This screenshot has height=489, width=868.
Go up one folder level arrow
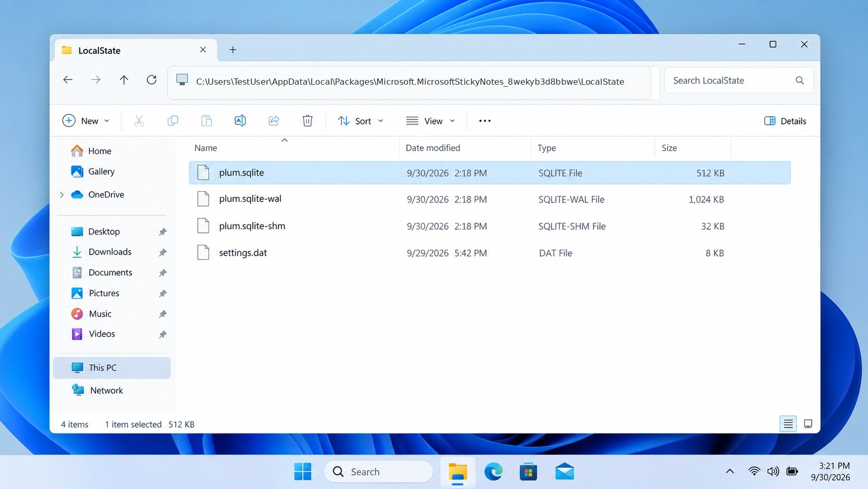[124, 80]
